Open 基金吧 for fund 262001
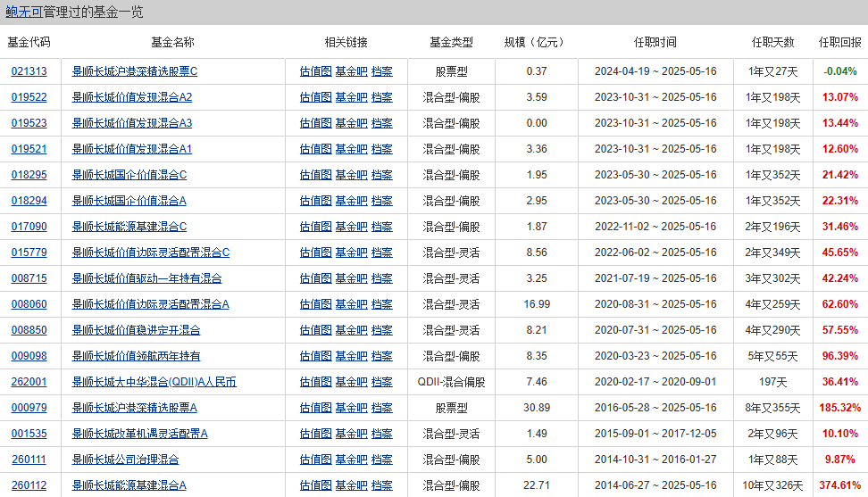This screenshot has width=868, height=497. 351,382
